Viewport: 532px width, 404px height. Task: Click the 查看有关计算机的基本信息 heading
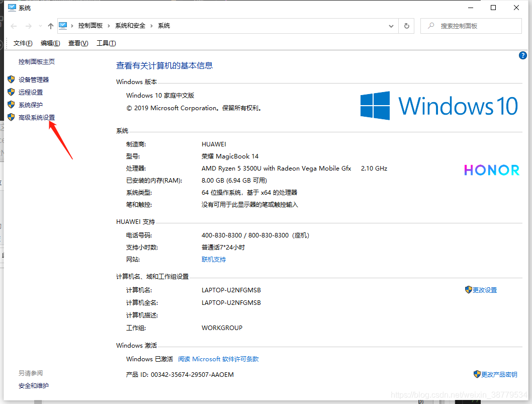(x=164, y=66)
